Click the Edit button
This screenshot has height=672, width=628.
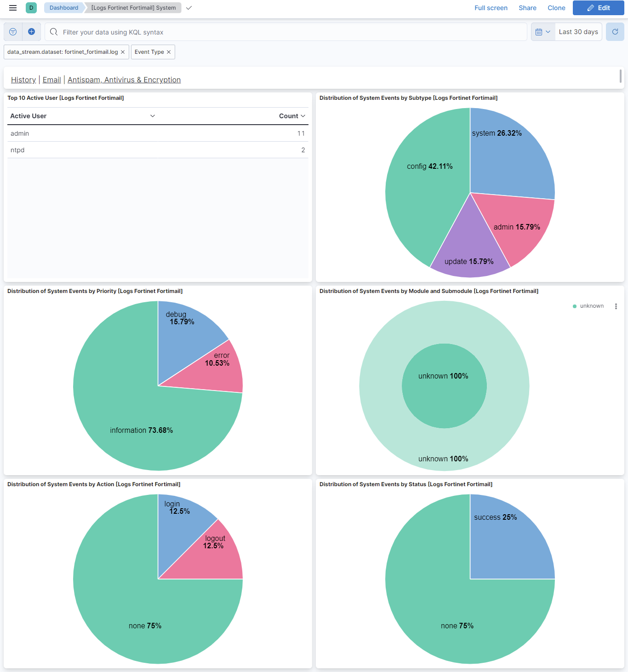pos(598,8)
